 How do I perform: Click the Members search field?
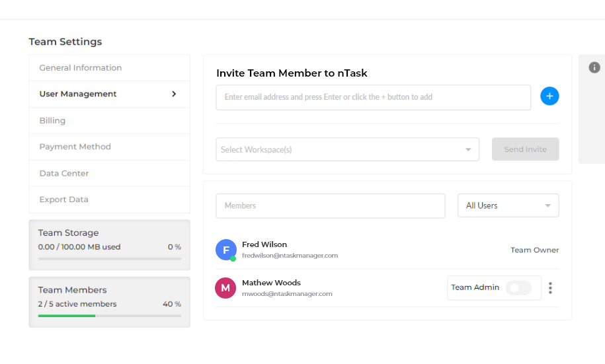coord(330,205)
